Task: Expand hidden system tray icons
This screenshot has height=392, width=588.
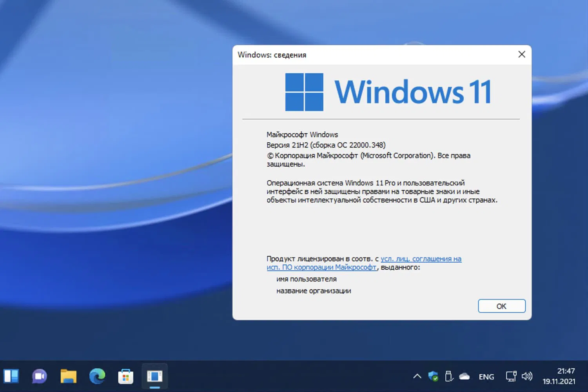Action: tap(417, 376)
